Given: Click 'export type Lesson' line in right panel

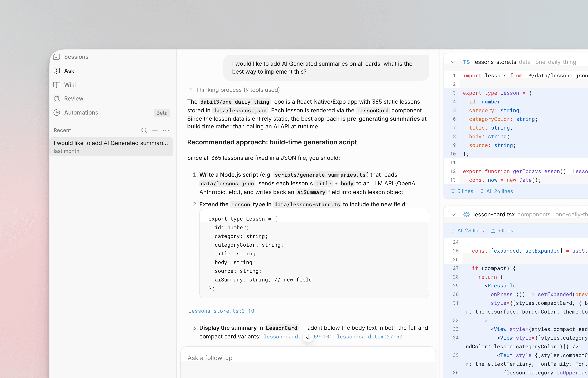Looking at the screenshot, I should pyautogui.click(x=497, y=93).
